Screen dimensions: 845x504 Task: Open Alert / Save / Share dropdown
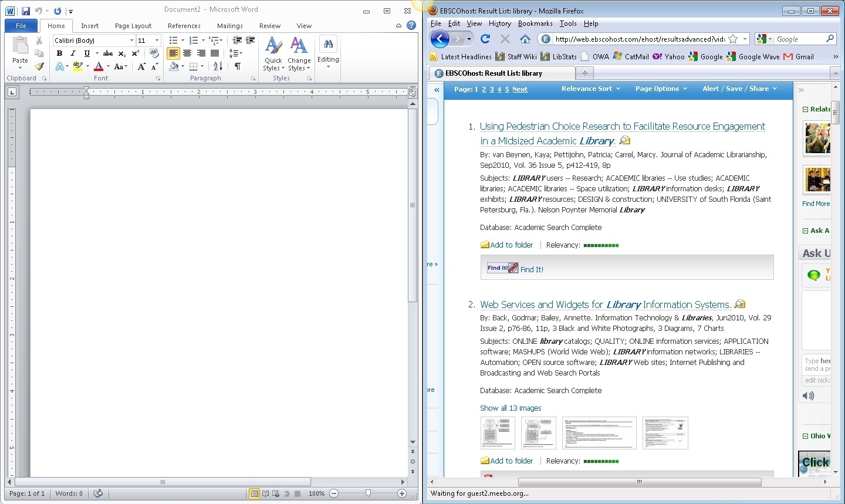739,89
